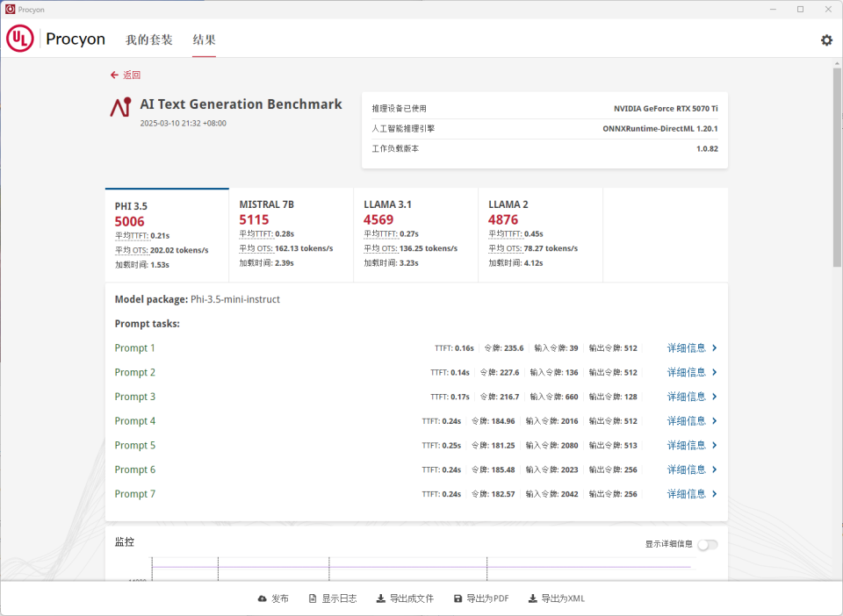
Task: Click the 导出为XML button label
Action: coord(563,598)
